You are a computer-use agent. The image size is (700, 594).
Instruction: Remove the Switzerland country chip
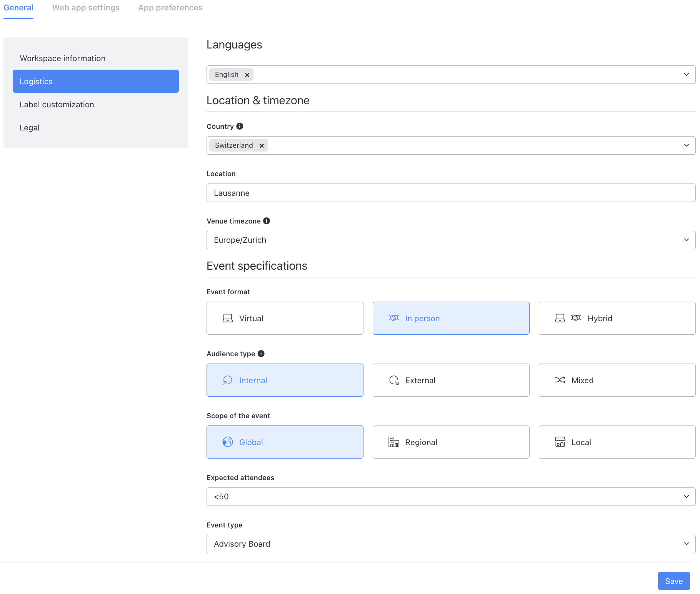262,145
